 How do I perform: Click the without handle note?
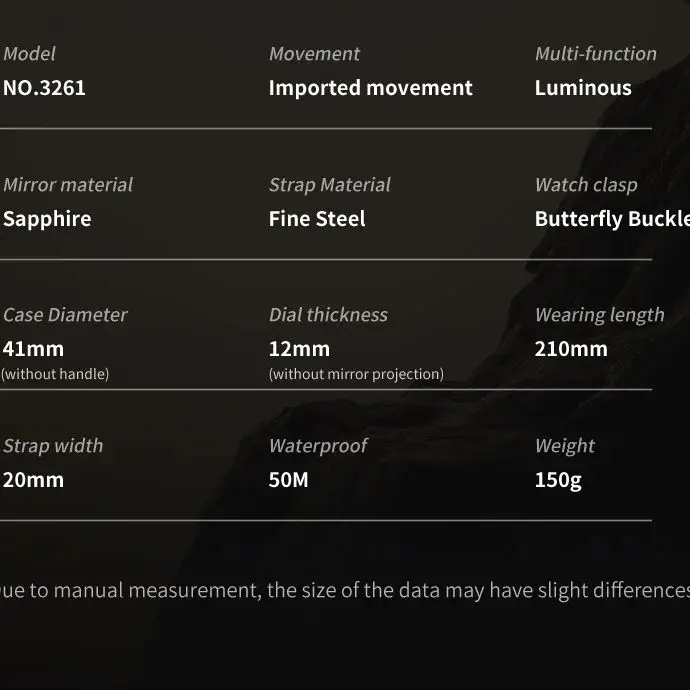55,374
